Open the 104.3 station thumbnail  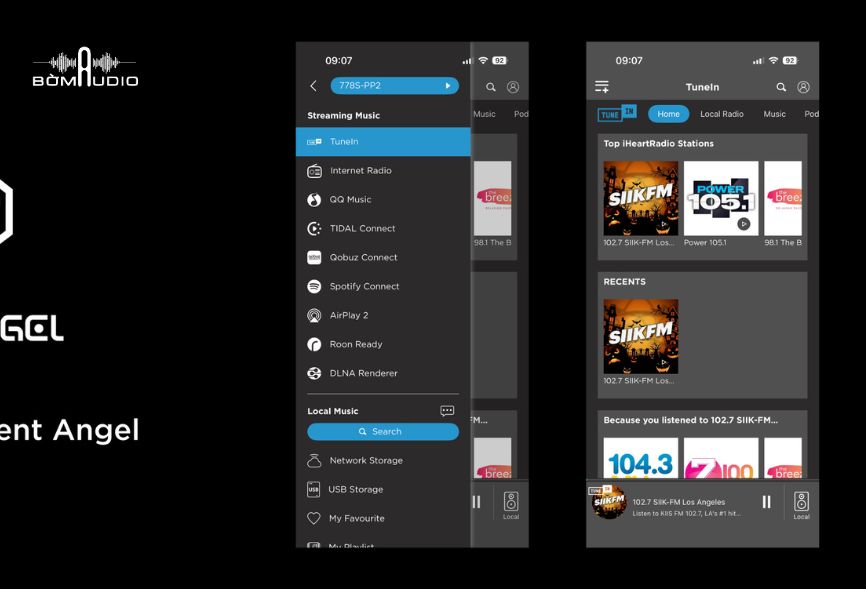point(641,458)
